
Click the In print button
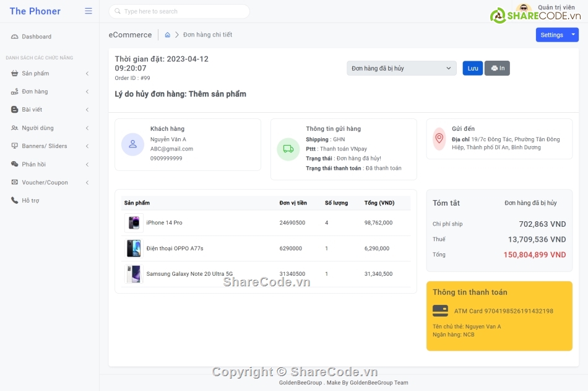(497, 68)
